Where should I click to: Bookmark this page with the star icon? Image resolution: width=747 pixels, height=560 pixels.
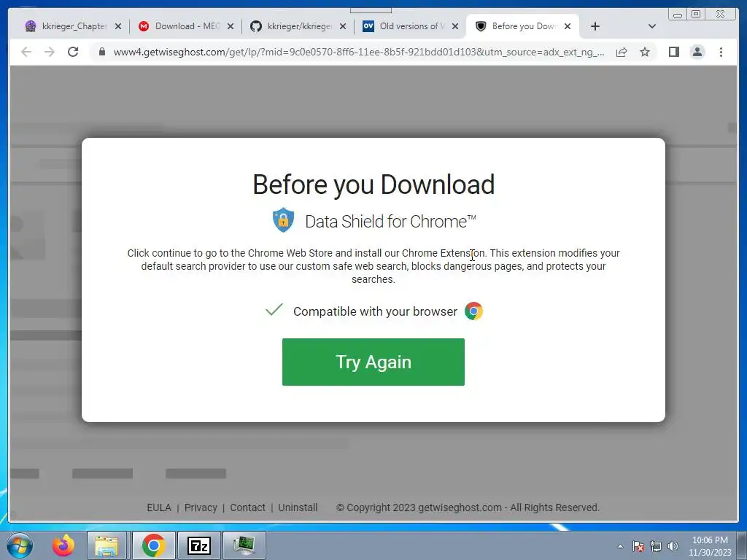(x=645, y=52)
